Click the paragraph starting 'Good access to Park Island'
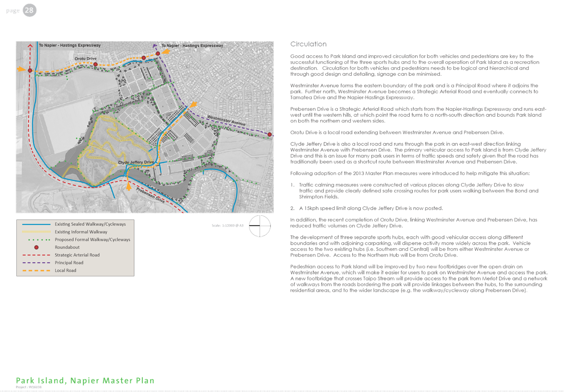 coord(415,65)
